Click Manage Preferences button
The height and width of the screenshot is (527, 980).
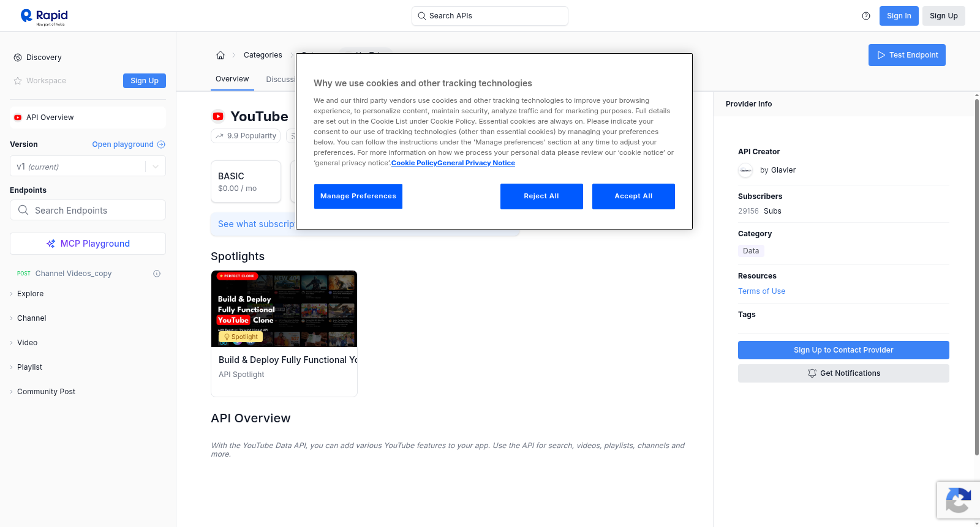(x=358, y=196)
